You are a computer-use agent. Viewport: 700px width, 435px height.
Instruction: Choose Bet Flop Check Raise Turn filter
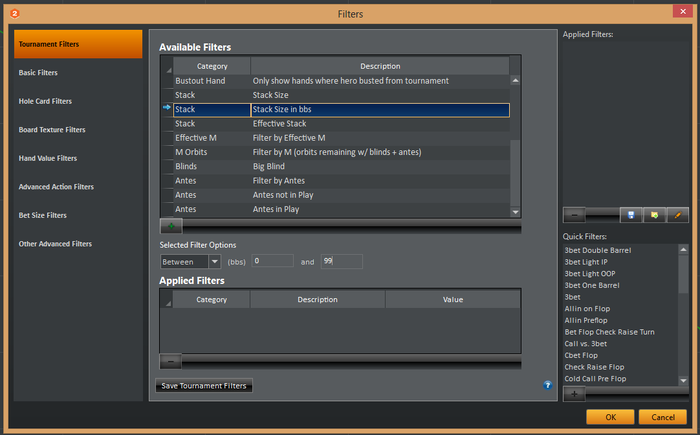point(609,332)
